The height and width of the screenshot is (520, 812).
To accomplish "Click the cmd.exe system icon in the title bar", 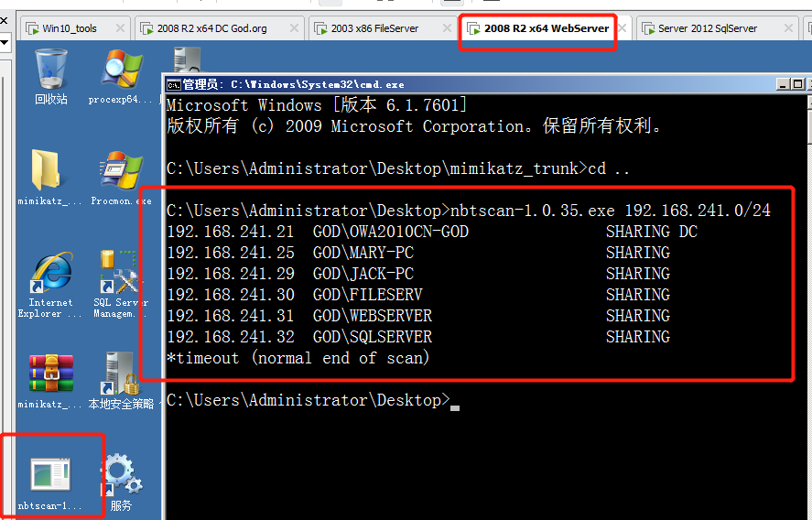I will point(173,84).
